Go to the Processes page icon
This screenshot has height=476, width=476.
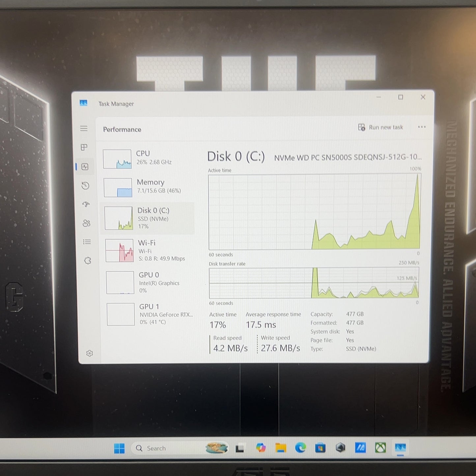[x=84, y=147]
